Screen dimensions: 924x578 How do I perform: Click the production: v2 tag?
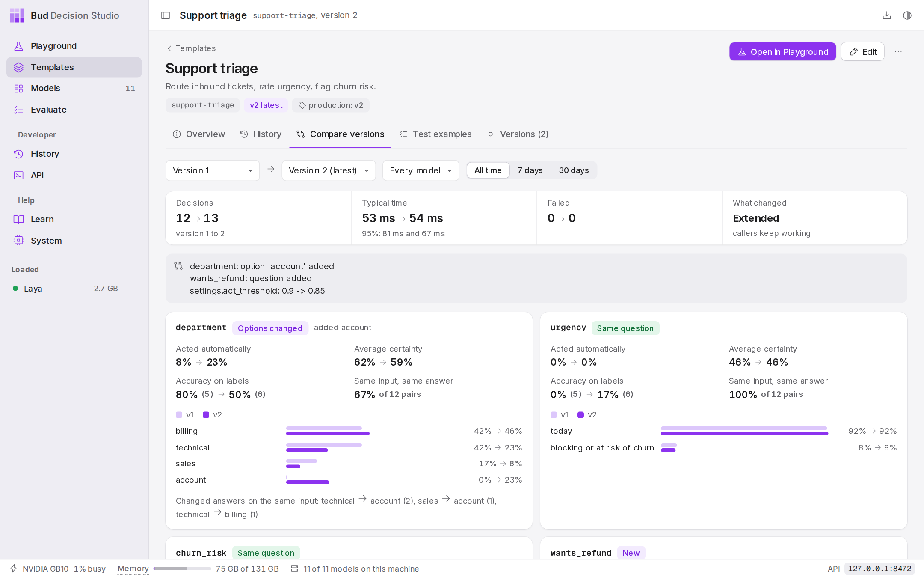pyautogui.click(x=331, y=105)
